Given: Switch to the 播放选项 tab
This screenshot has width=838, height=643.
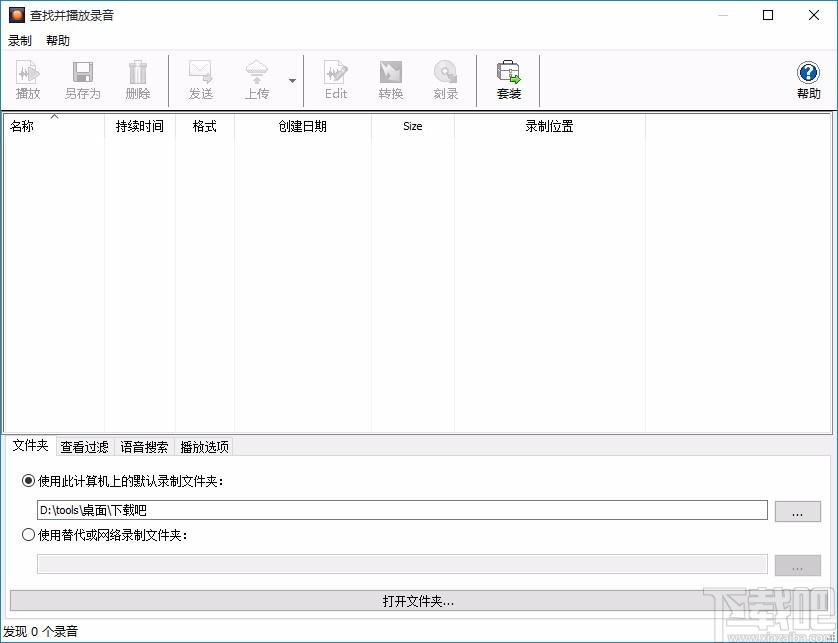Looking at the screenshot, I should coord(204,446).
